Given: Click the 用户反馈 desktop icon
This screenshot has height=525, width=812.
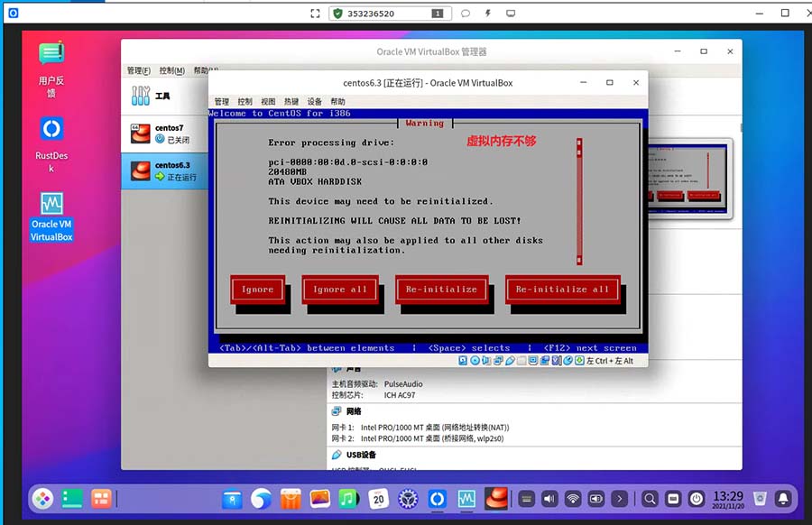Looking at the screenshot, I should click(51, 69).
